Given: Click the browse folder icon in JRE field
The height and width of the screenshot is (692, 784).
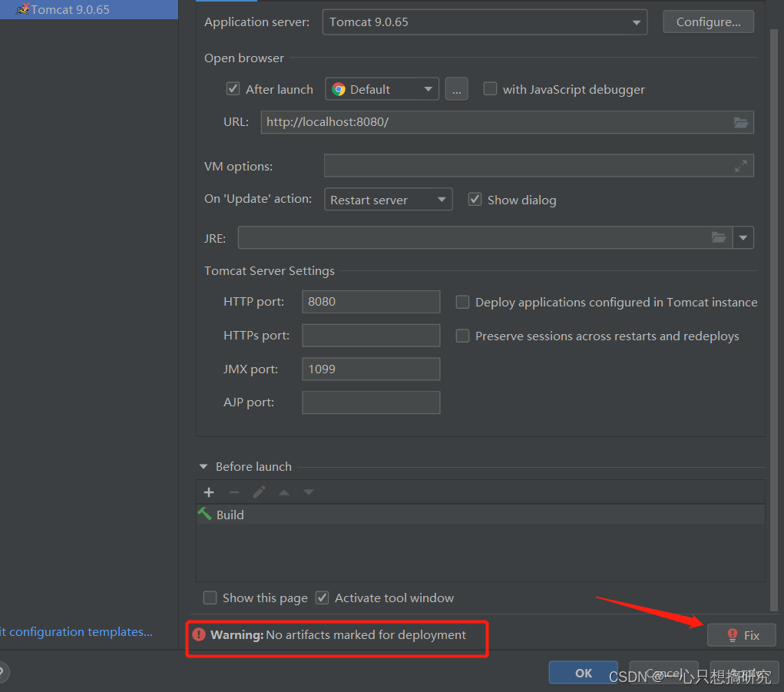Looking at the screenshot, I should coord(719,237).
